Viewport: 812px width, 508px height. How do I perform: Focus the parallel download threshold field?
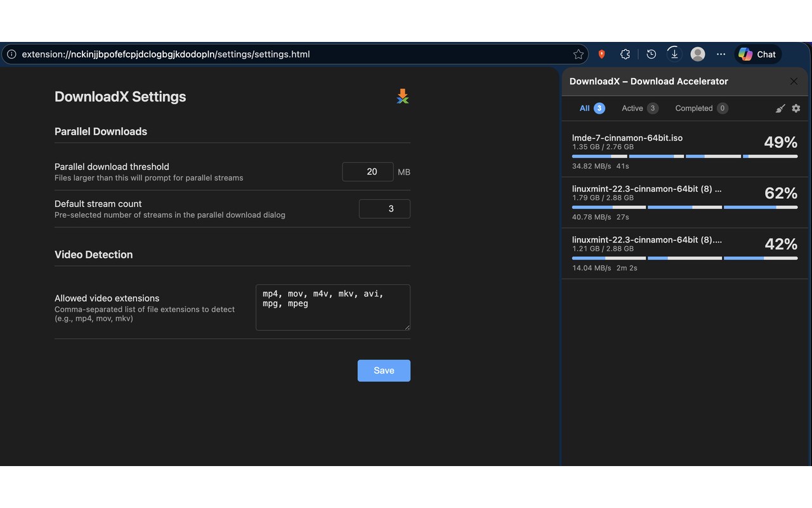(x=368, y=171)
